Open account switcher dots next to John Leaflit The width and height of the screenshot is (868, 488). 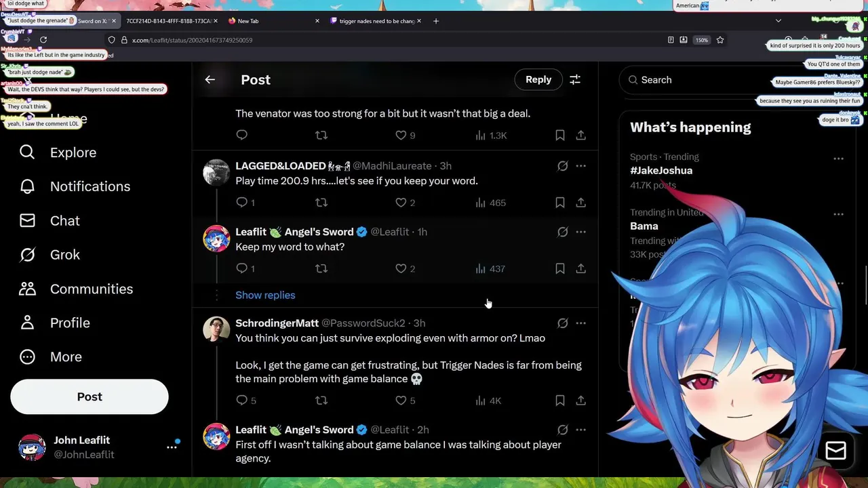tap(172, 447)
